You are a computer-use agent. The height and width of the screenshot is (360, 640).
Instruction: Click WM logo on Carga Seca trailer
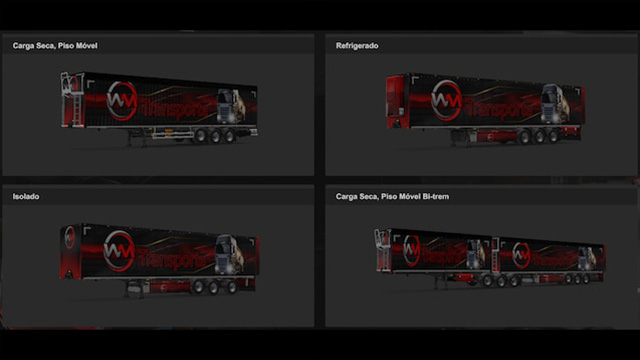click(122, 101)
